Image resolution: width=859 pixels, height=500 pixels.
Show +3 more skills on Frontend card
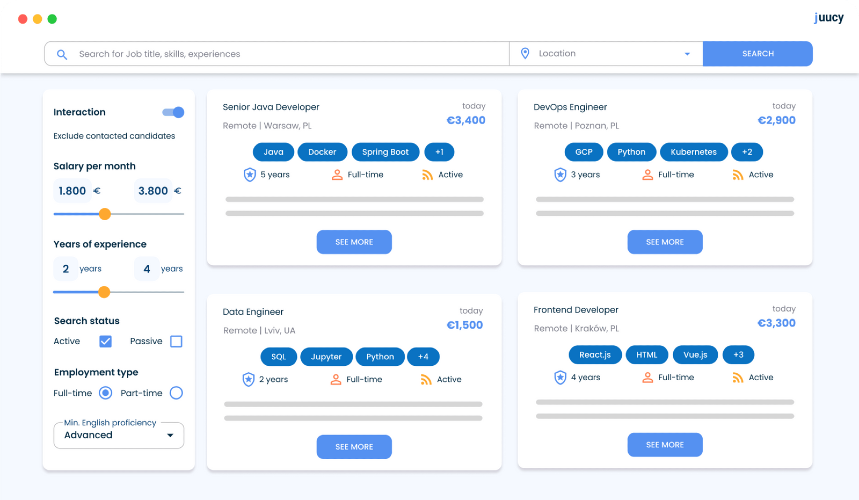pyautogui.click(x=738, y=355)
